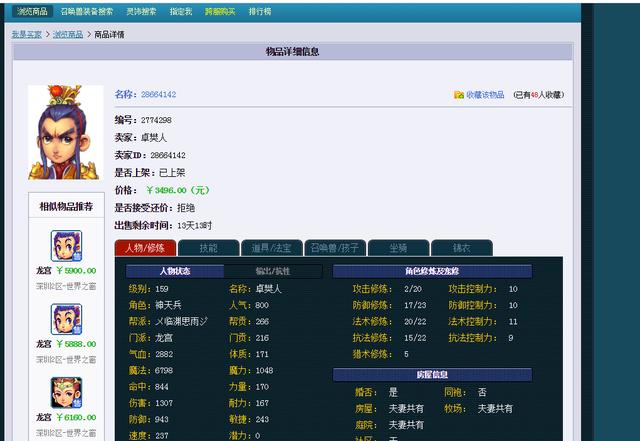This screenshot has width=640, height=441.
Task: Click the 魔法 value 6798
Action: (164, 370)
